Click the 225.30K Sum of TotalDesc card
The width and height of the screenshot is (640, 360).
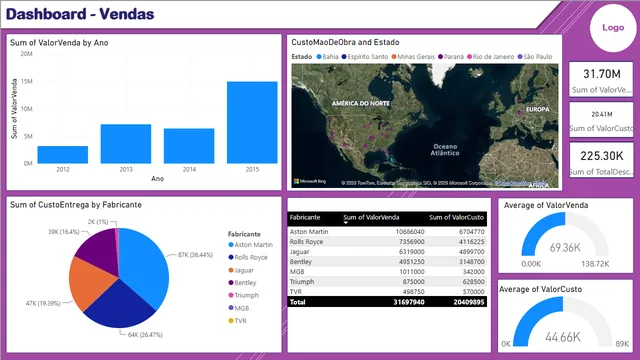point(601,160)
